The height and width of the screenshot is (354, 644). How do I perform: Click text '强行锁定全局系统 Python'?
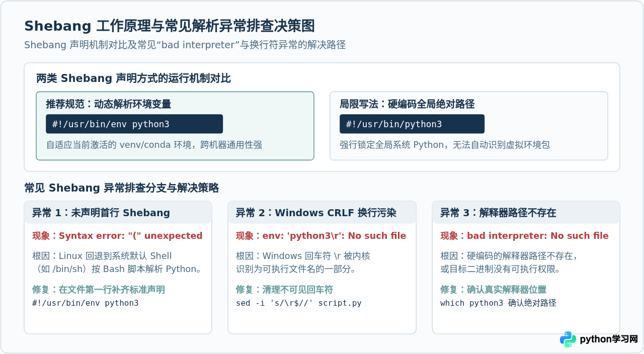point(391,145)
